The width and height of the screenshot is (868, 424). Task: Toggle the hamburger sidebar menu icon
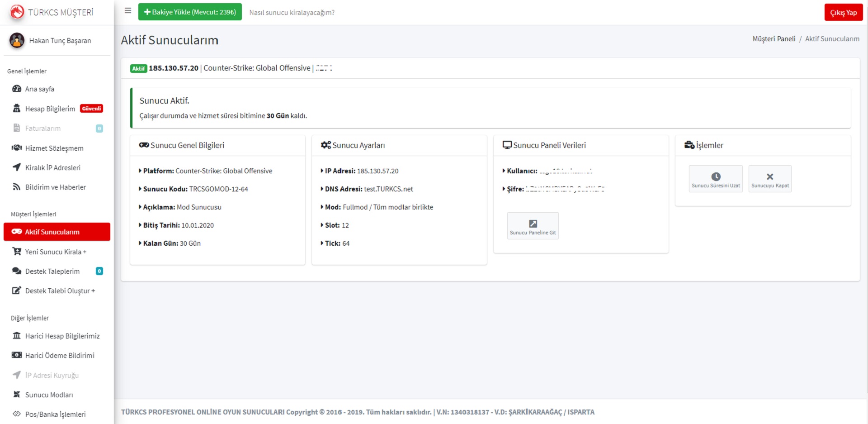pyautogui.click(x=128, y=11)
